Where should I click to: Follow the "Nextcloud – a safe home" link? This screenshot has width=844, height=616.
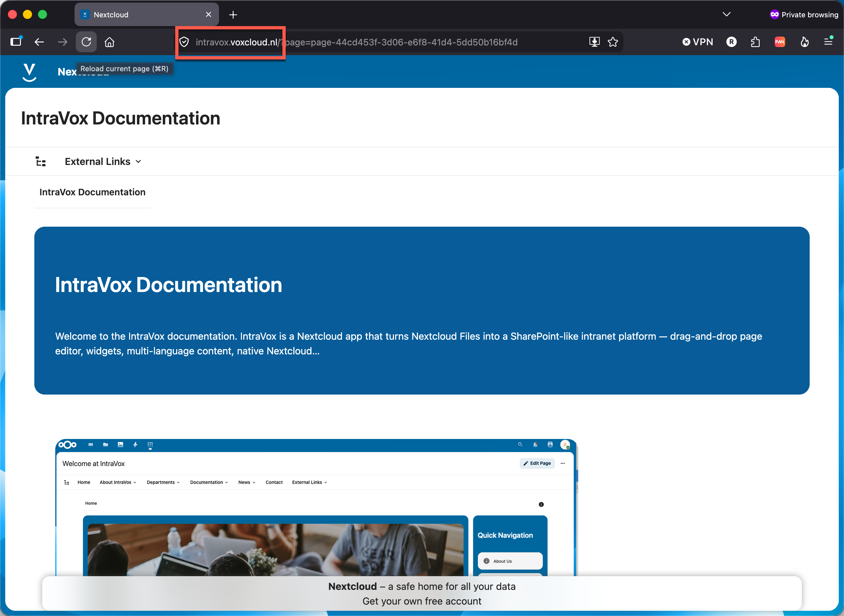[422, 587]
